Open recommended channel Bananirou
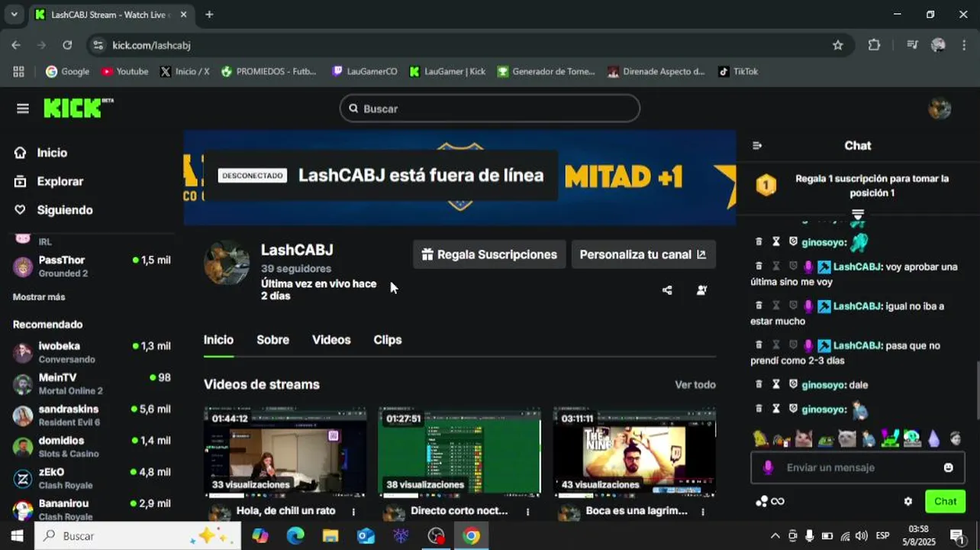Image resolution: width=980 pixels, height=550 pixels. 92,510
